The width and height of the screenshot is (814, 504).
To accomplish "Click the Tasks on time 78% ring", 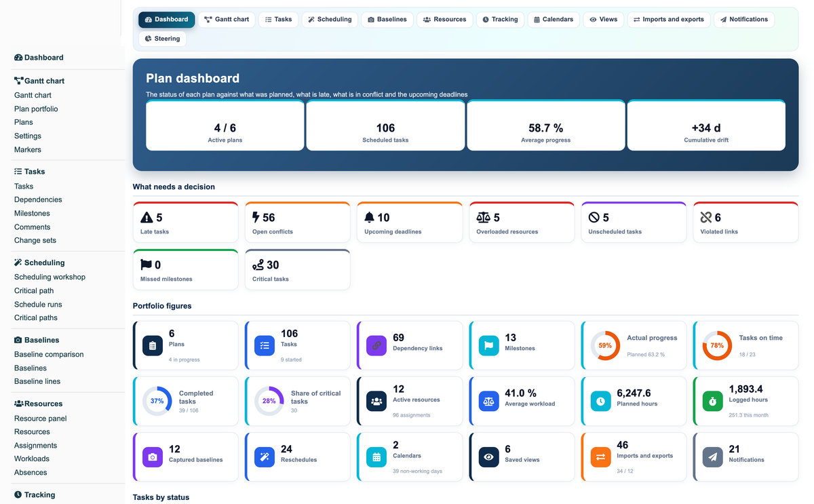I will pyautogui.click(x=717, y=345).
